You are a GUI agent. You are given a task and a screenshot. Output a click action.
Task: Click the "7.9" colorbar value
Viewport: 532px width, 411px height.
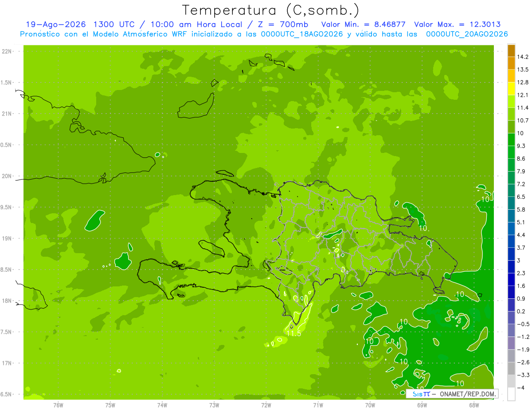(x=521, y=171)
